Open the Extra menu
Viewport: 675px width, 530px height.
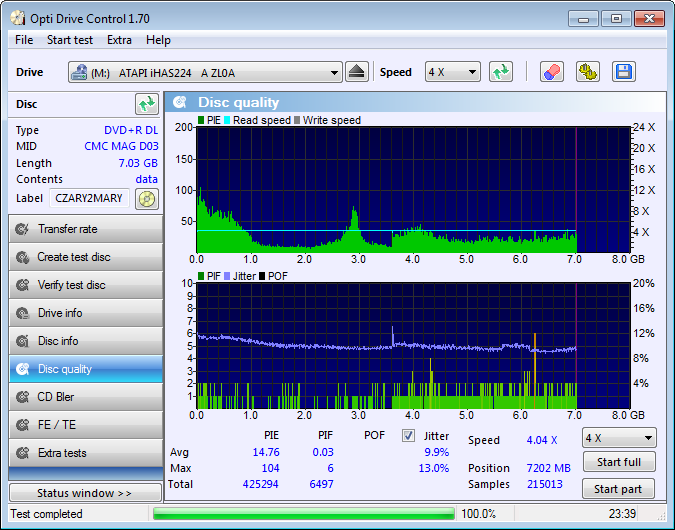pos(119,40)
